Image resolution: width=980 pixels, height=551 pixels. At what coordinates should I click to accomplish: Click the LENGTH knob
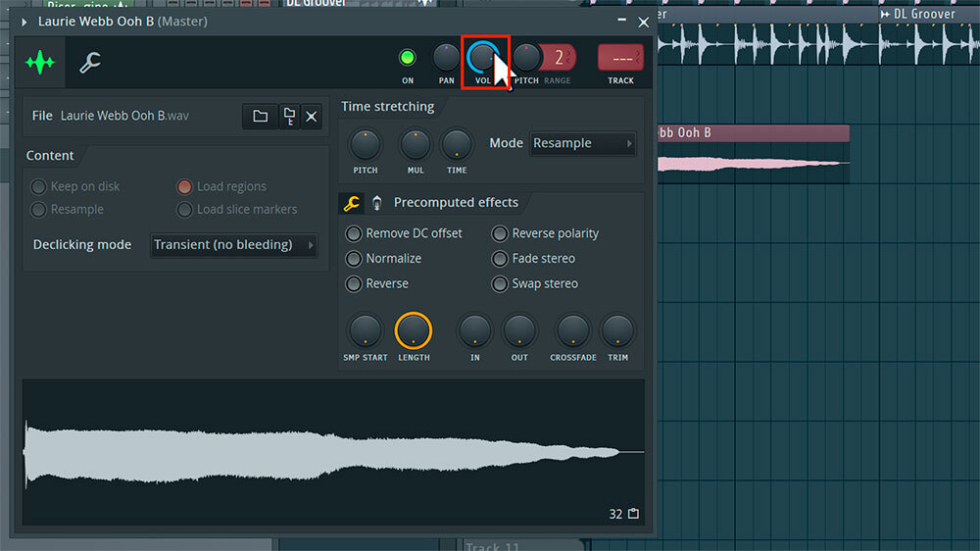[x=414, y=330]
